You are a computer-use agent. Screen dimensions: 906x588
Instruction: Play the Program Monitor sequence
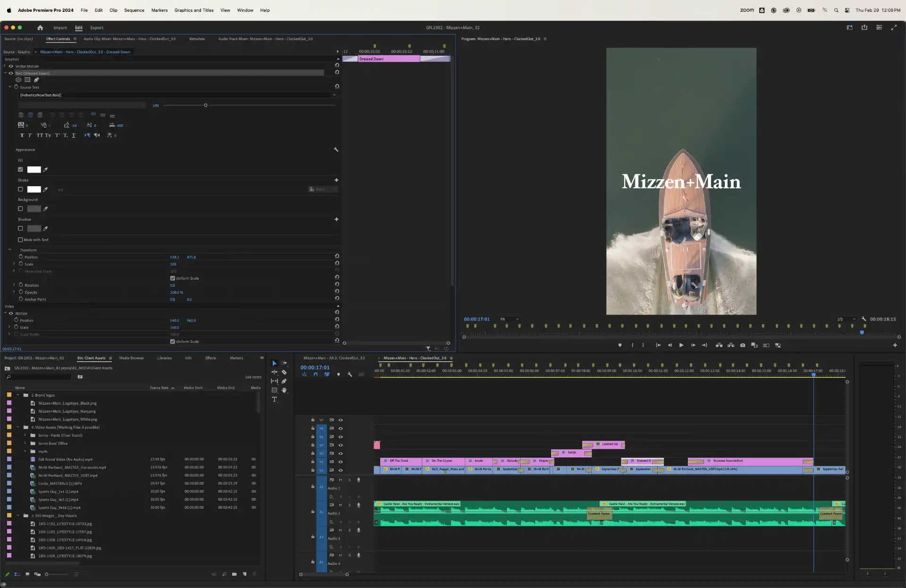point(681,345)
